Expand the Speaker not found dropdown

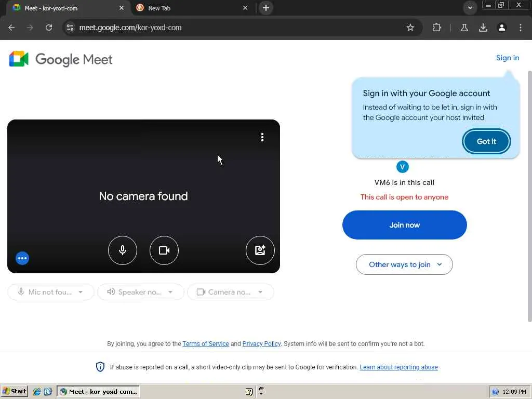click(140, 292)
